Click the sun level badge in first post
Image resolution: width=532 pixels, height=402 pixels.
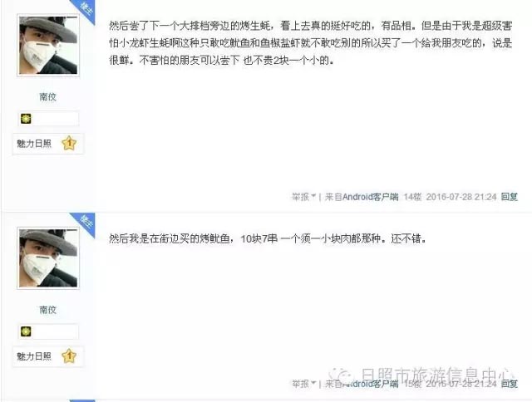click(26, 119)
